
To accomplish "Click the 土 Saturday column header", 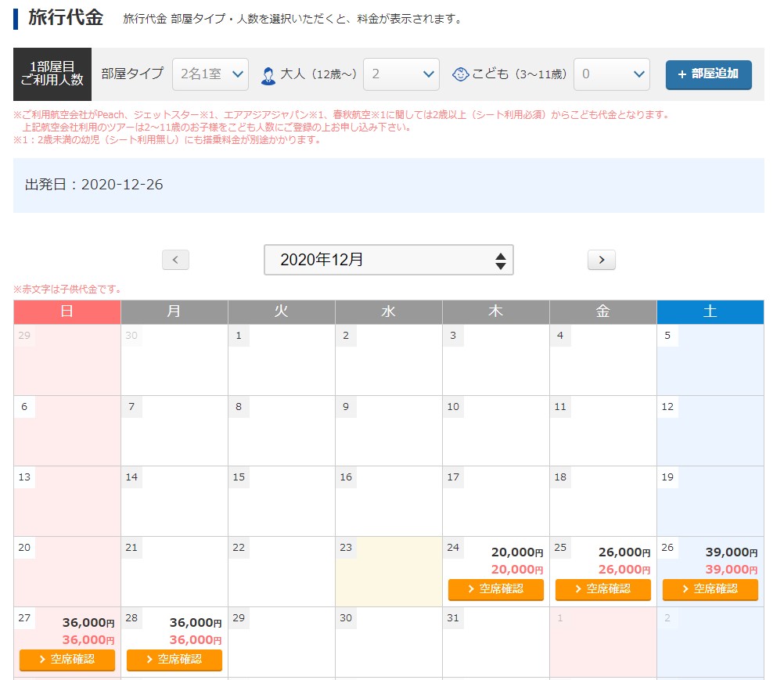I will [710, 311].
